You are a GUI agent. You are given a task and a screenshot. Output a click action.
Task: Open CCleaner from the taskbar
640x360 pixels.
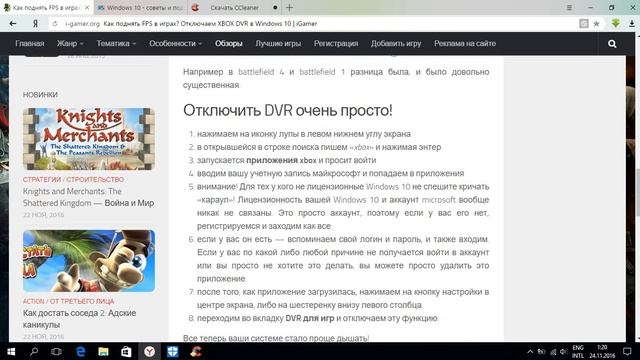click(x=196, y=351)
